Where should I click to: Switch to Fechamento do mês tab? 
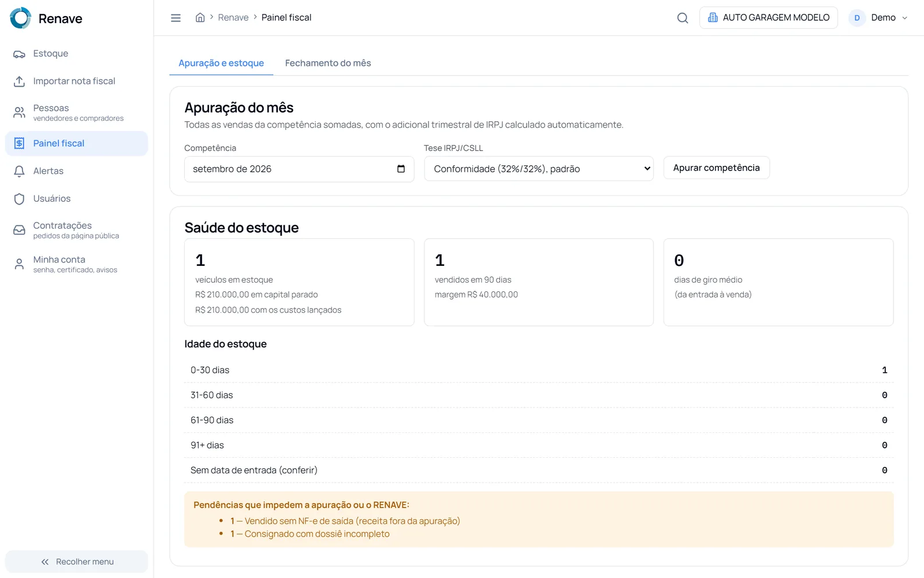(x=328, y=63)
